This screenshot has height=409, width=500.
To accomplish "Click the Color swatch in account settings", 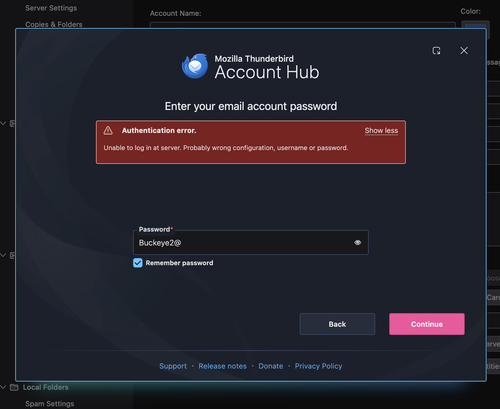I will coord(475,25).
